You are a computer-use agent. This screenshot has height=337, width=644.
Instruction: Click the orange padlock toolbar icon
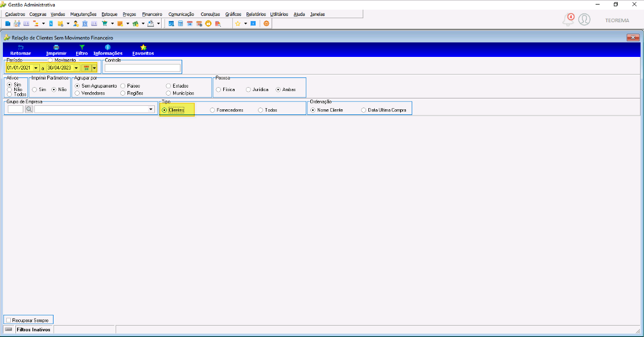pos(208,23)
